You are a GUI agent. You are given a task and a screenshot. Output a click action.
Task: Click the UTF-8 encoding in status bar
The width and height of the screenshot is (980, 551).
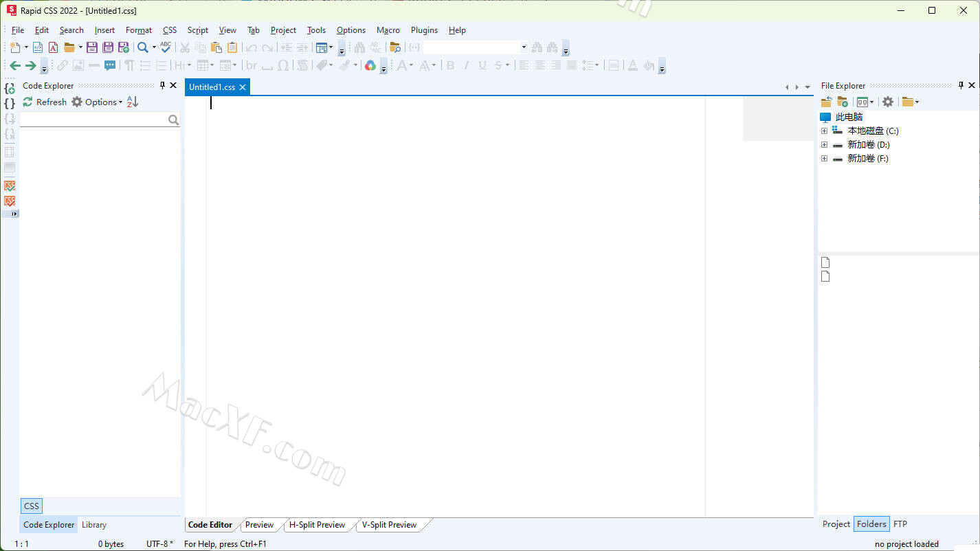(159, 544)
